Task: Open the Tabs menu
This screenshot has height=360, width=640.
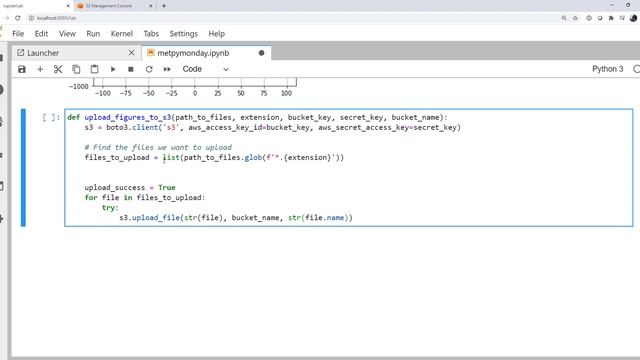Action: (x=151, y=34)
